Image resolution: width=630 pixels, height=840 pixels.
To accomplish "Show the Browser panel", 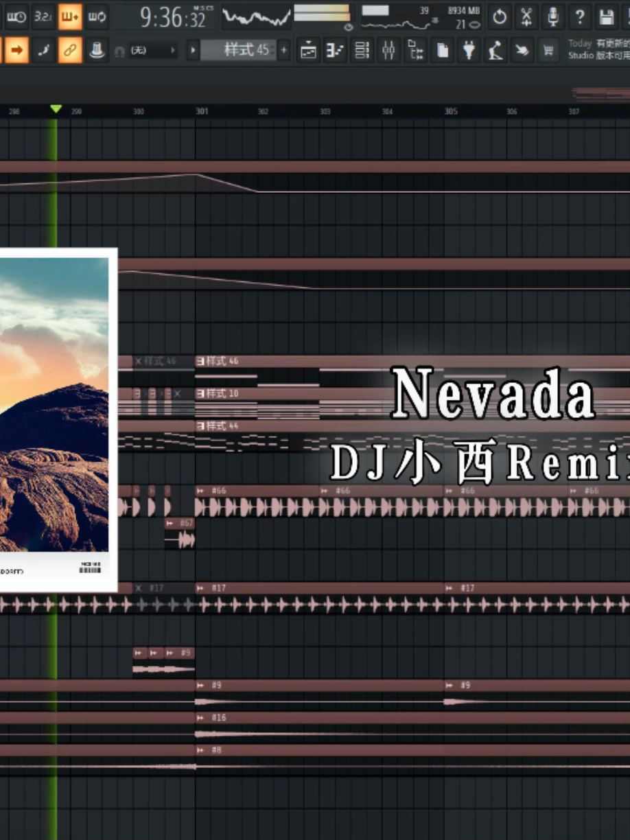I will 415,50.
